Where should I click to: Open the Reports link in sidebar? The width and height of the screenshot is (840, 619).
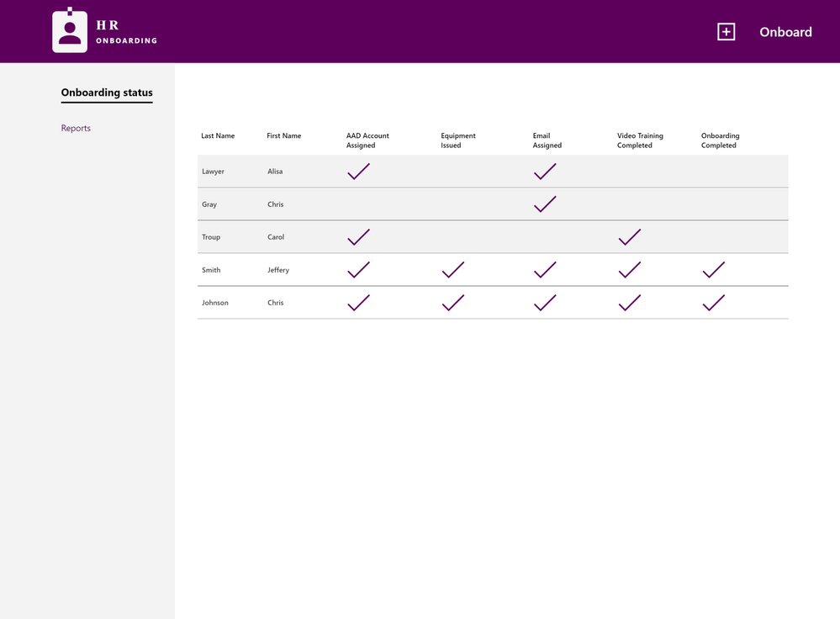click(76, 128)
